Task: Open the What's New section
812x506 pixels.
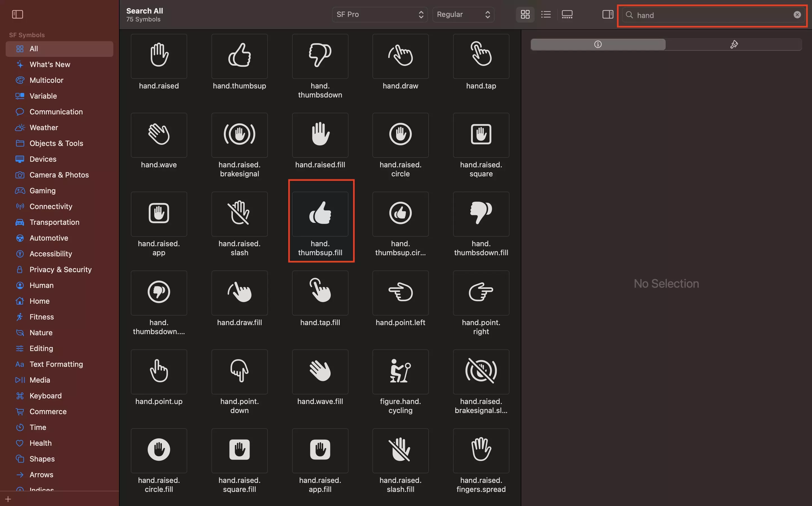Action: 50,65
